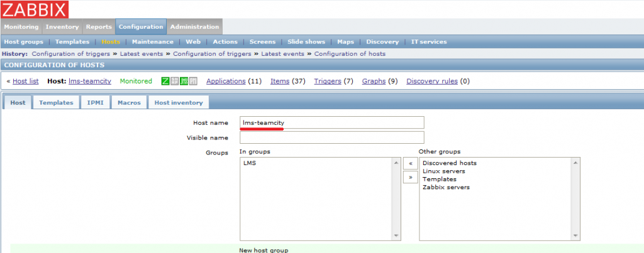The width and height of the screenshot is (644, 253).
Task: Open the Discovery submenu
Action: click(382, 42)
